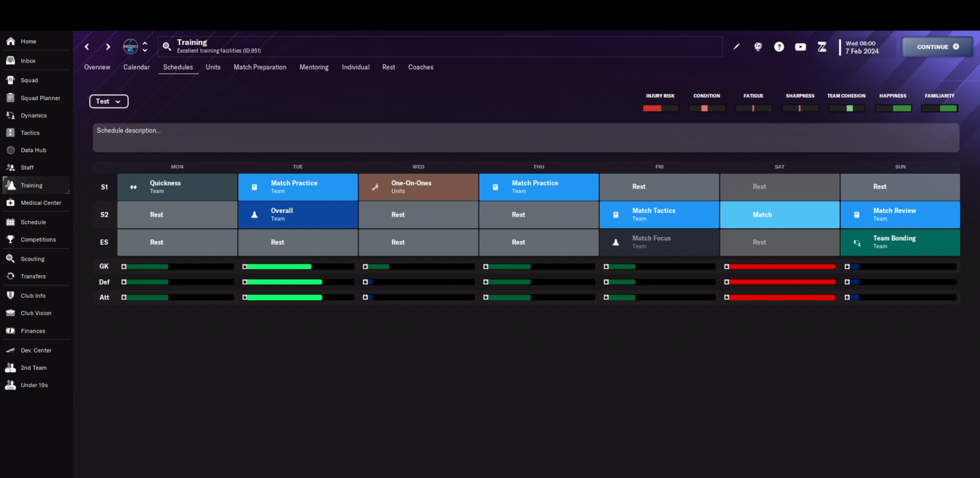Click the pencil edit icon in top bar
980x478 pixels.
[736, 46]
